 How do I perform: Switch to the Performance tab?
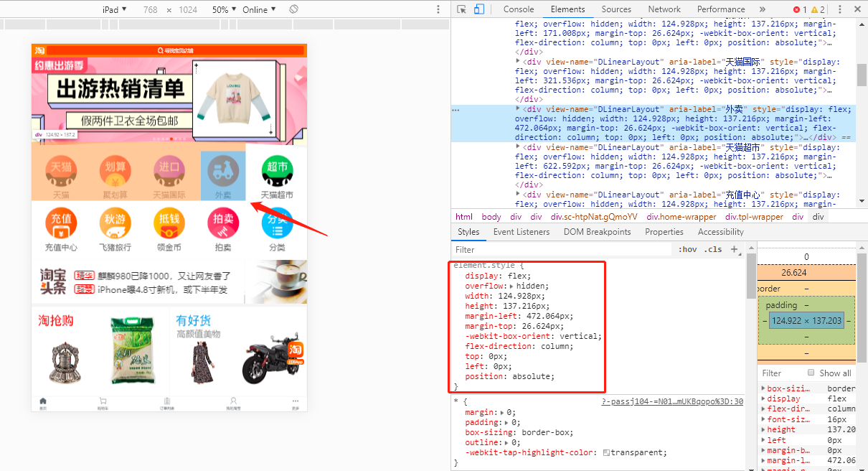721,9
